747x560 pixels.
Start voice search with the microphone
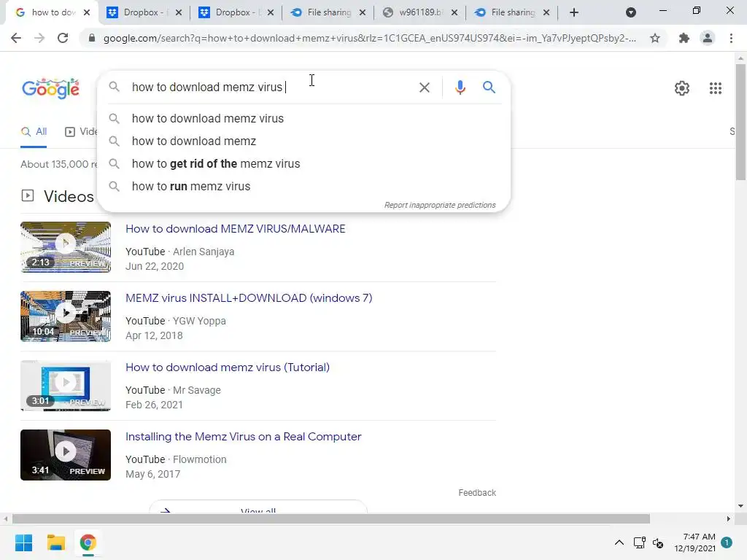[460, 87]
